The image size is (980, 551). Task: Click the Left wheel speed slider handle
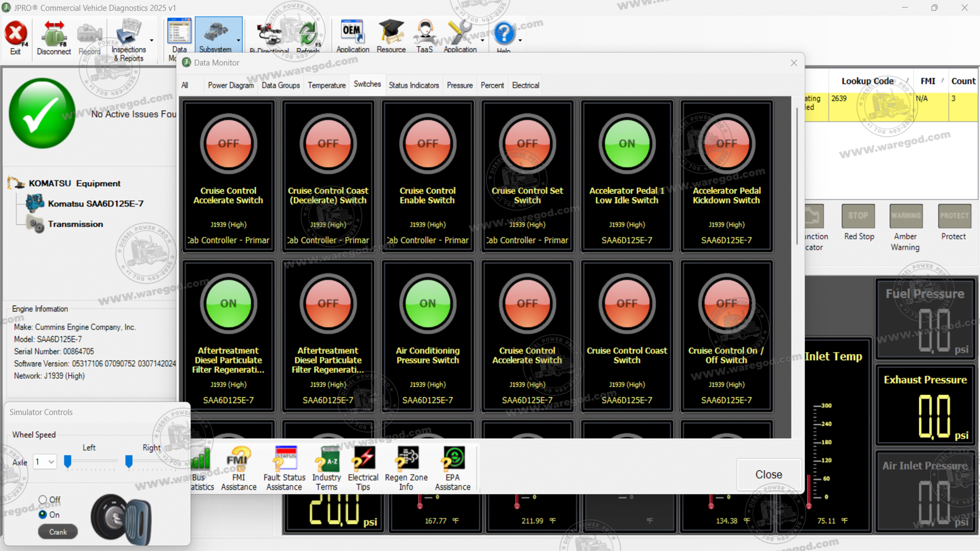tap(67, 462)
